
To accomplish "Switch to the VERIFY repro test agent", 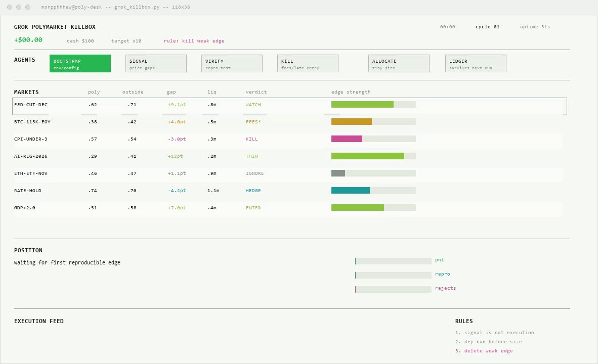I will click(x=232, y=63).
